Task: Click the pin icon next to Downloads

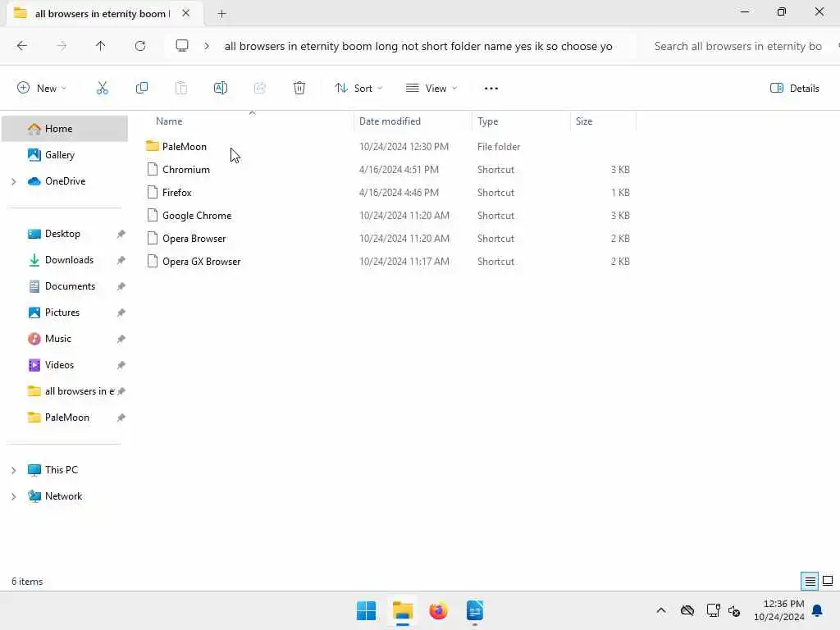Action: click(x=121, y=260)
